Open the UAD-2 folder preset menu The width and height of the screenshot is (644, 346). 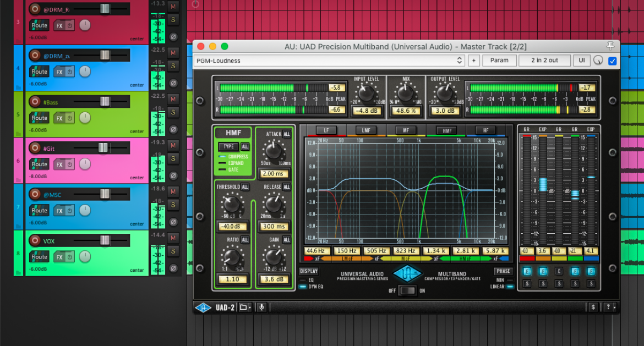(245, 307)
